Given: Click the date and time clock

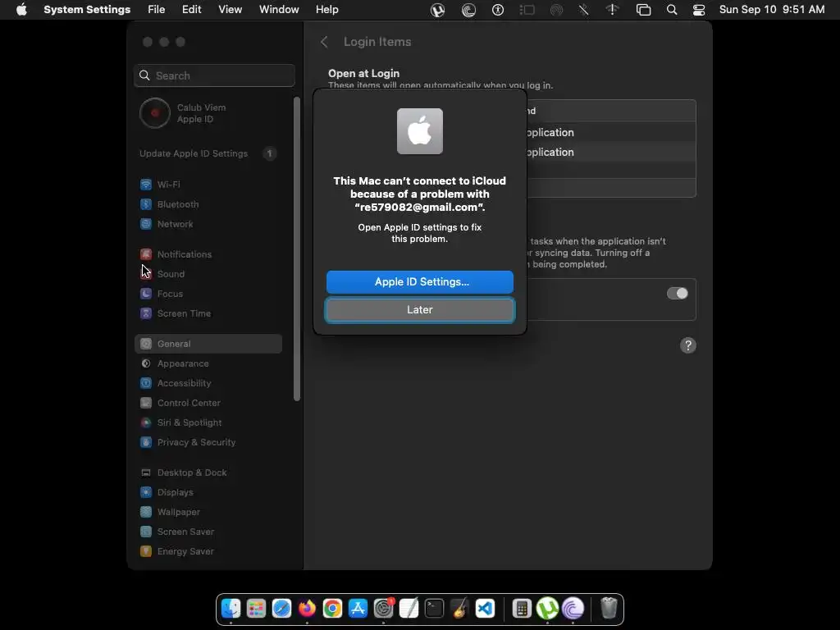Looking at the screenshot, I should [x=771, y=10].
